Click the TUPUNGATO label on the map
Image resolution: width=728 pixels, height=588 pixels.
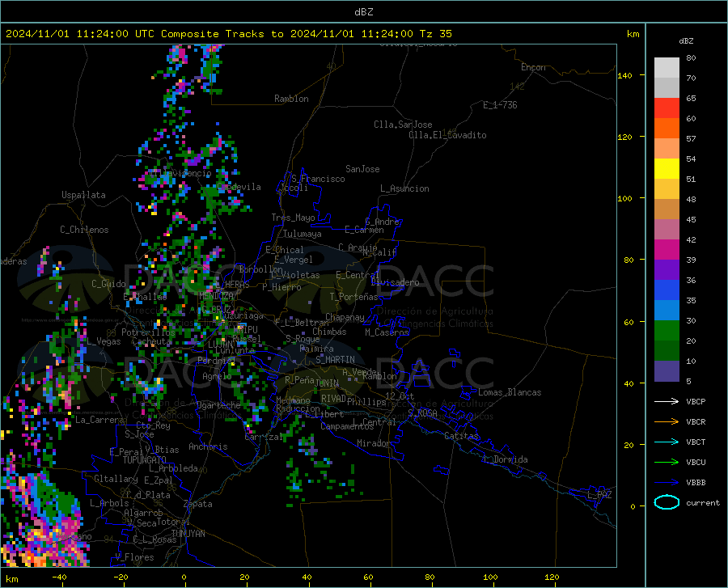tap(145, 460)
